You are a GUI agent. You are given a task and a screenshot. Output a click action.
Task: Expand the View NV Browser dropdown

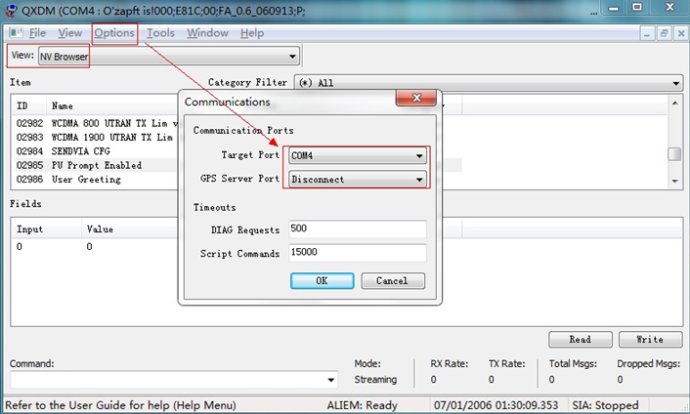click(292, 56)
